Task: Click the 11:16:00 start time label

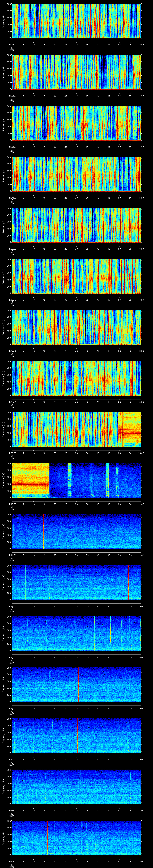Action: pos(12,810)
